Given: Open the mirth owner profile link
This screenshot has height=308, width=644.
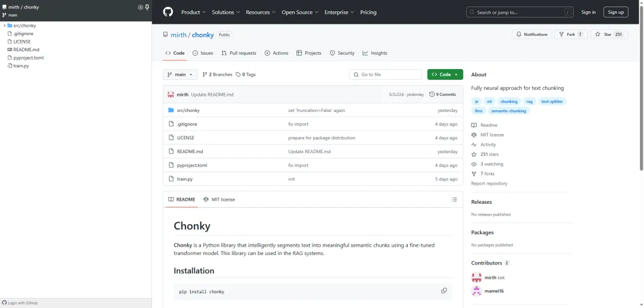Looking at the screenshot, I should 178,35.
